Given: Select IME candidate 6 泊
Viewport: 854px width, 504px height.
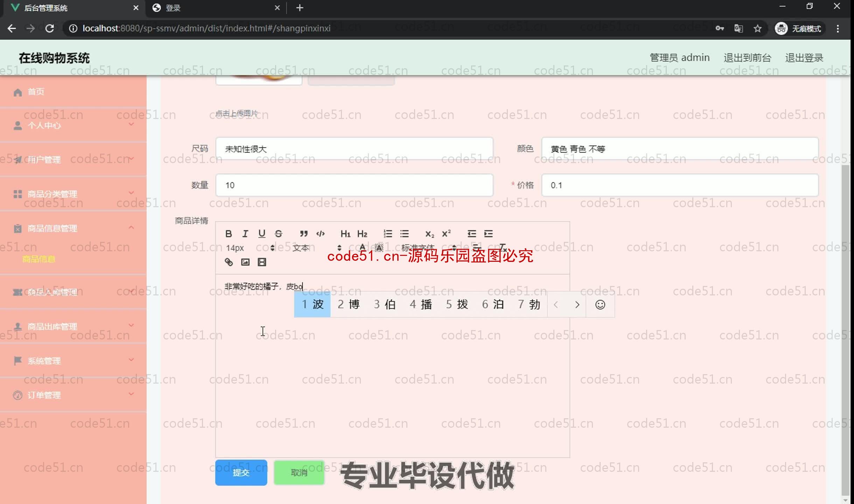Looking at the screenshot, I should pos(492,304).
